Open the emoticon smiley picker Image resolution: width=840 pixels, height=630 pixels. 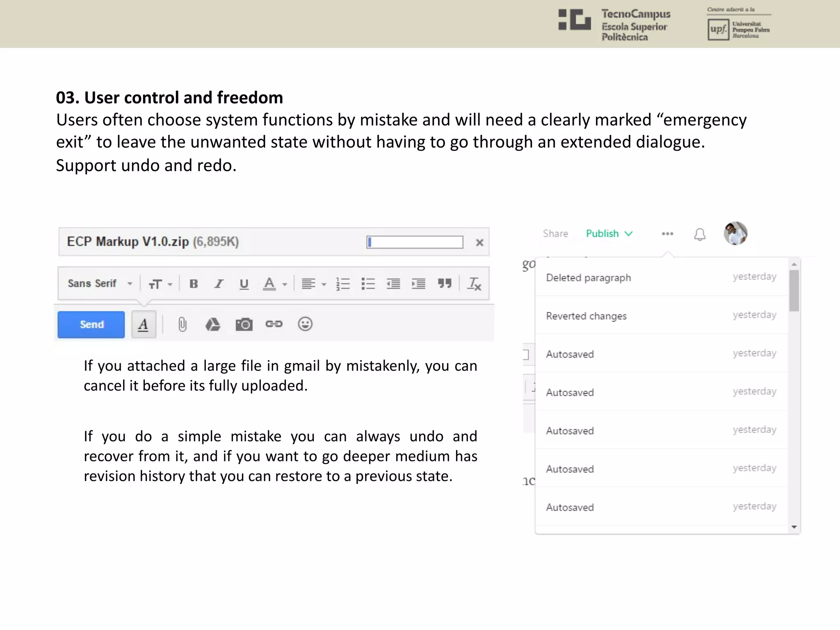(x=305, y=324)
